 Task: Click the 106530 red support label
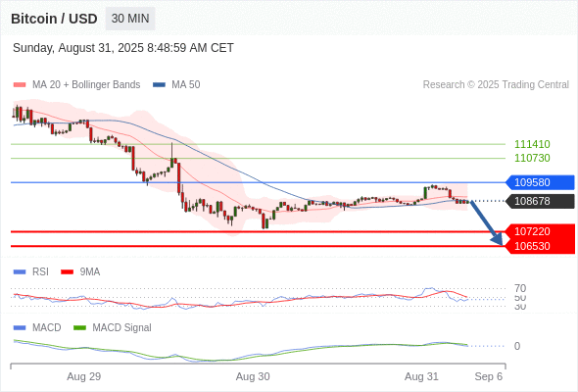[x=540, y=246]
